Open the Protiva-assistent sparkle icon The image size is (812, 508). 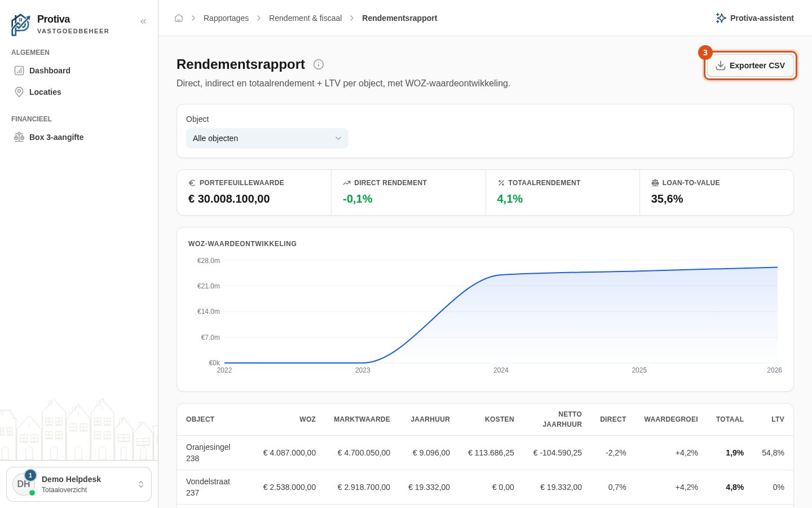click(x=721, y=18)
